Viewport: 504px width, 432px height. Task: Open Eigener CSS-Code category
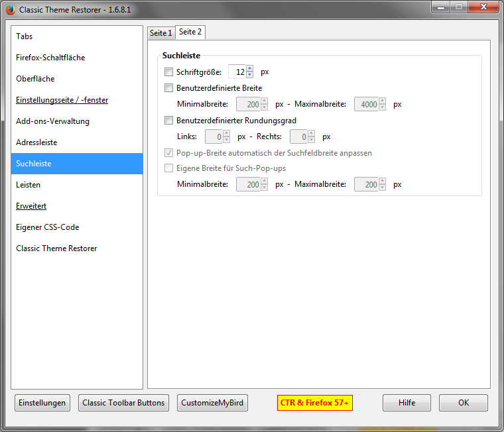(77, 227)
